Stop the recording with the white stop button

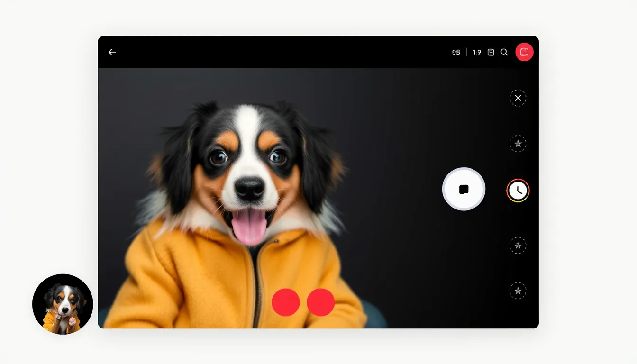click(x=464, y=189)
